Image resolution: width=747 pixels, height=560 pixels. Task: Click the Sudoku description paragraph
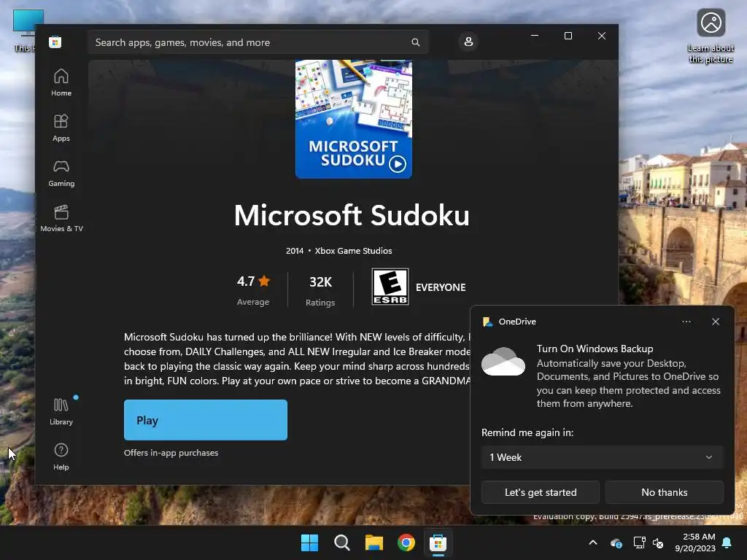(x=297, y=359)
